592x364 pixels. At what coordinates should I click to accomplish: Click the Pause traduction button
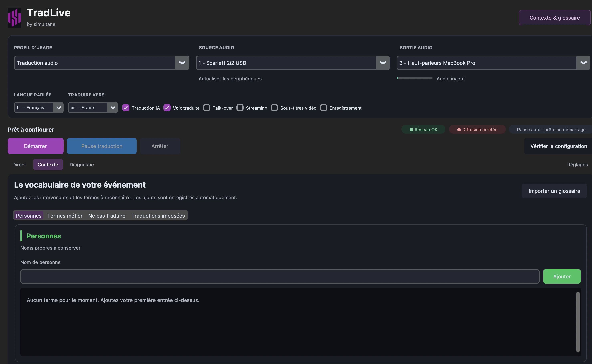point(102,146)
